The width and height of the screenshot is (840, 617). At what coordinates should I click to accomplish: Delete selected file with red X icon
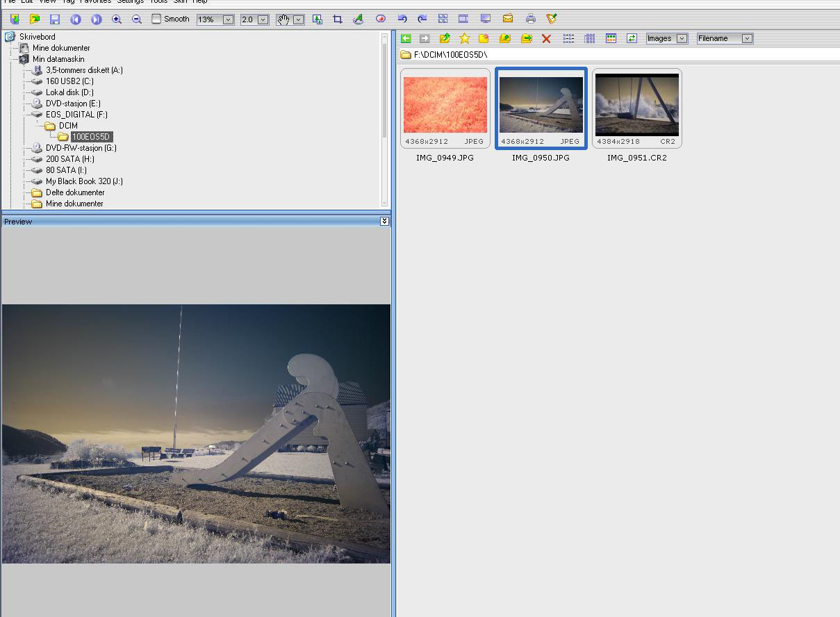coord(546,38)
